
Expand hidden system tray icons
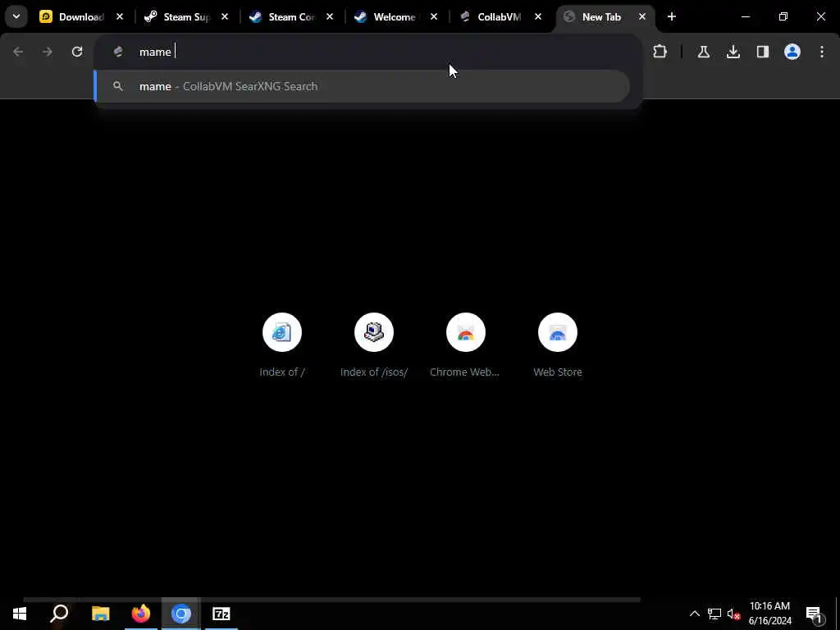point(694,614)
